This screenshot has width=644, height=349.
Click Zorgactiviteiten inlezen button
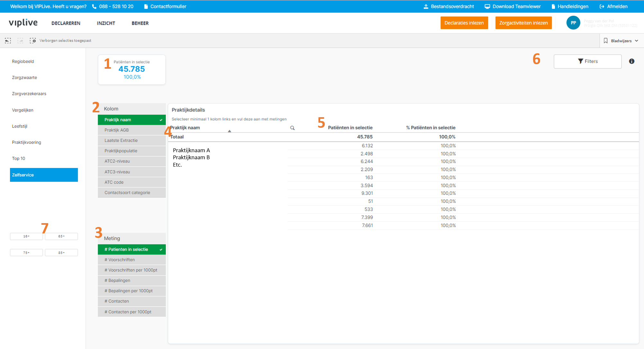[x=523, y=23]
